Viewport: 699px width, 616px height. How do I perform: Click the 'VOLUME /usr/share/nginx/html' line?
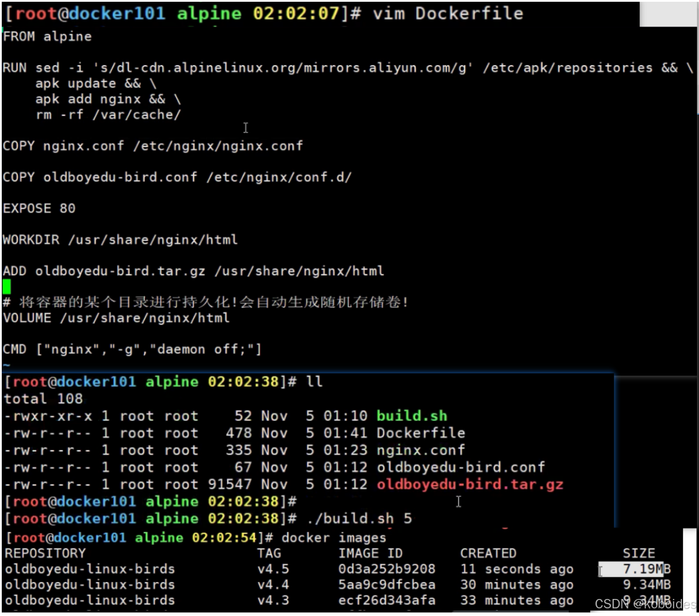(116, 318)
